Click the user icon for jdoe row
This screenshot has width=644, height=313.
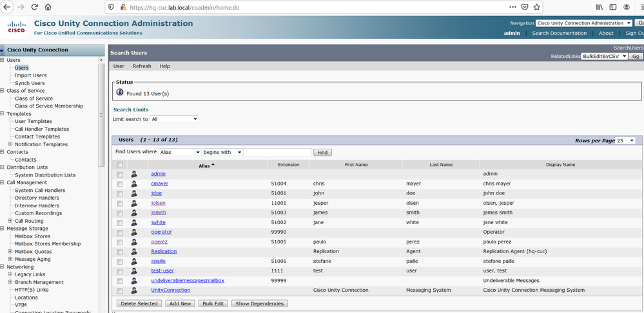(x=134, y=193)
